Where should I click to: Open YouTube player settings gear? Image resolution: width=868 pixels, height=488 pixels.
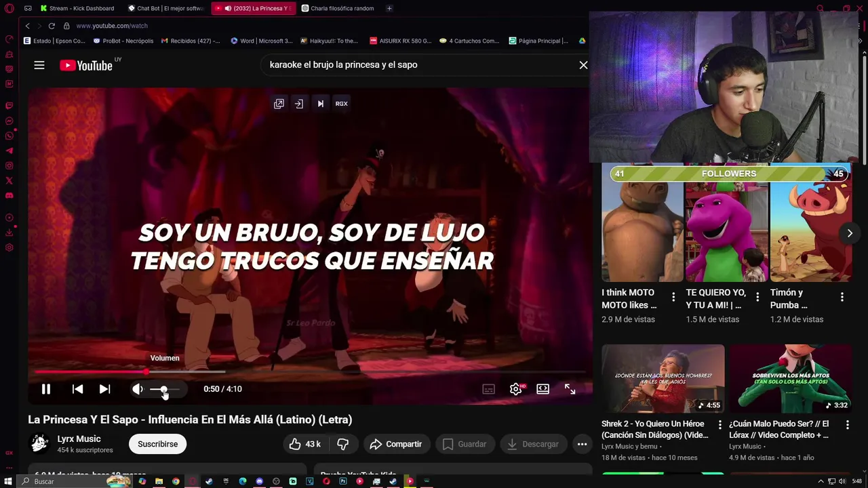pyautogui.click(x=516, y=389)
